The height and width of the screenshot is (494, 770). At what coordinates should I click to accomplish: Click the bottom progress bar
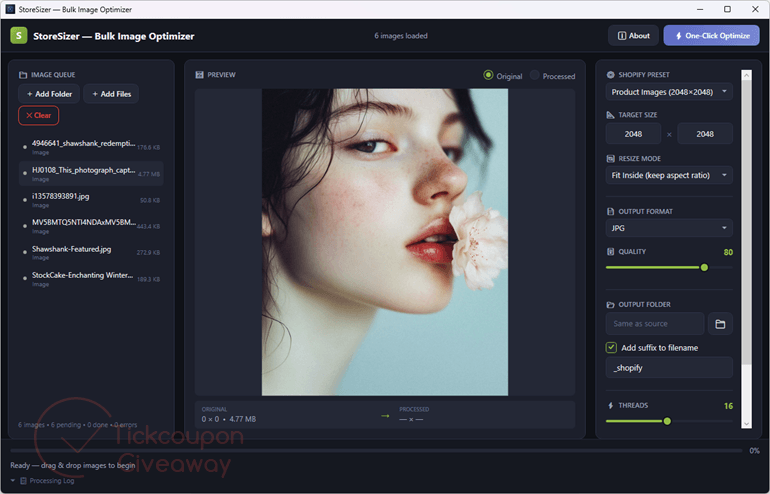click(376, 450)
